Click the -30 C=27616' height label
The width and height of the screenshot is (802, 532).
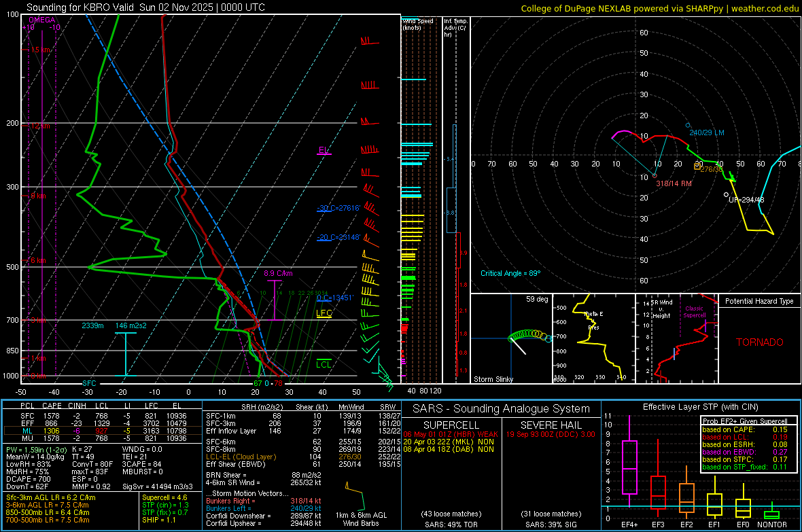click(x=339, y=208)
